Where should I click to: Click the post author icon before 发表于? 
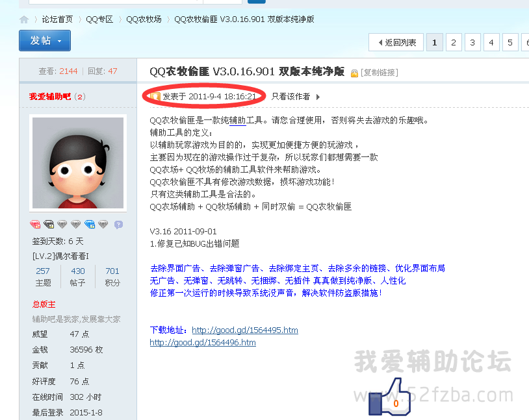pos(155,97)
